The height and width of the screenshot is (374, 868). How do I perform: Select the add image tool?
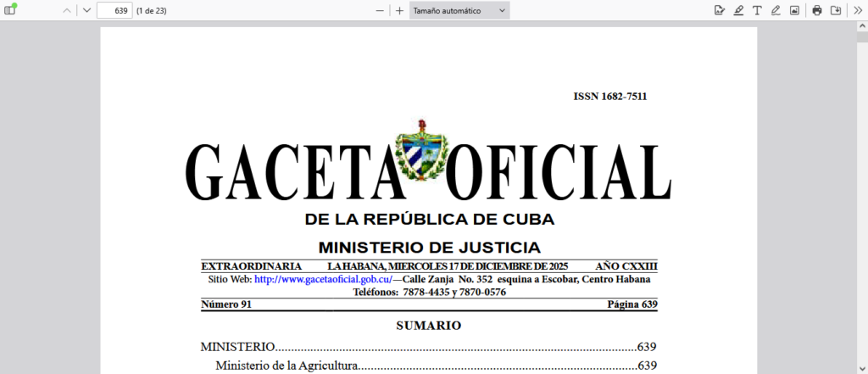pyautogui.click(x=794, y=10)
